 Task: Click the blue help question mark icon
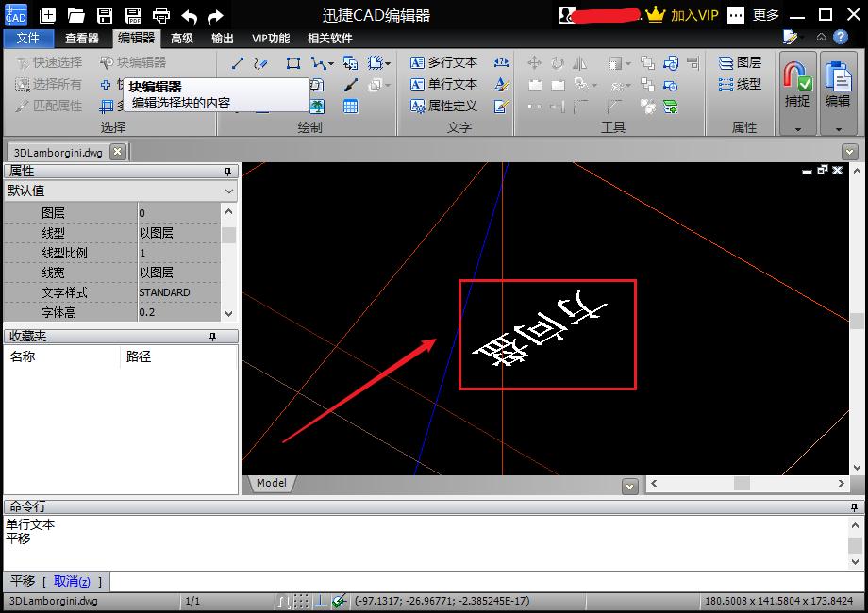[841, 37]
